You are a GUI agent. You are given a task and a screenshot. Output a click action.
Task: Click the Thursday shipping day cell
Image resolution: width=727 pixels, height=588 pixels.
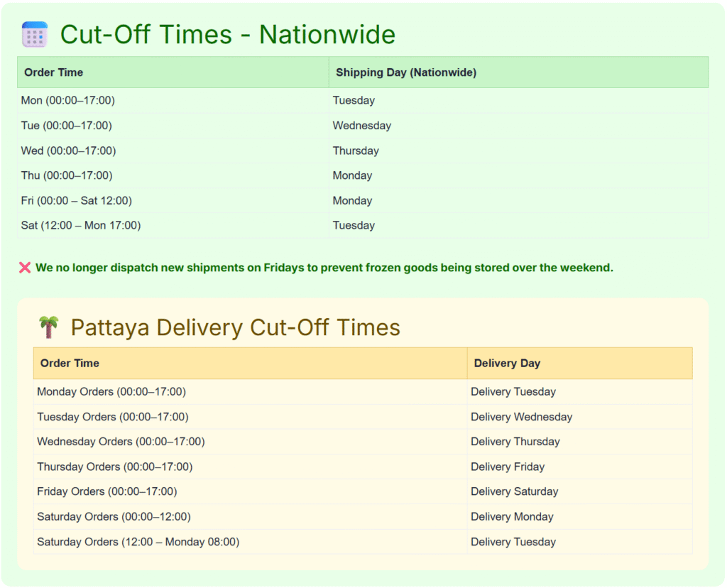pos(356,151)
